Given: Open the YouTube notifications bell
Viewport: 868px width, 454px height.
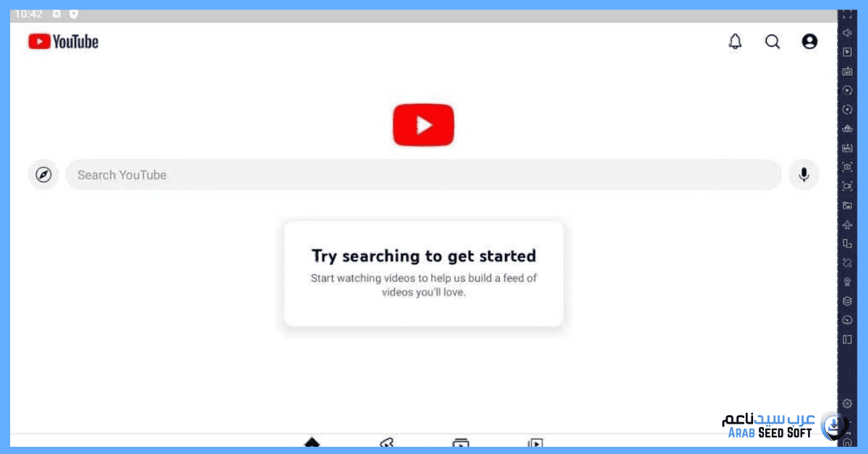Looking at the screenshot, I should click(x=735, y=42).
